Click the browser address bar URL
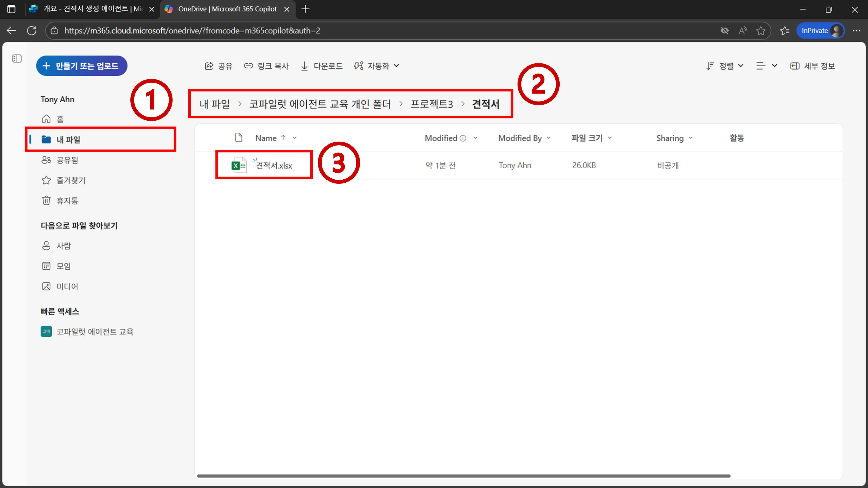Image resolution: width=868 pixels, height=488 pixels. coord(192,31)
